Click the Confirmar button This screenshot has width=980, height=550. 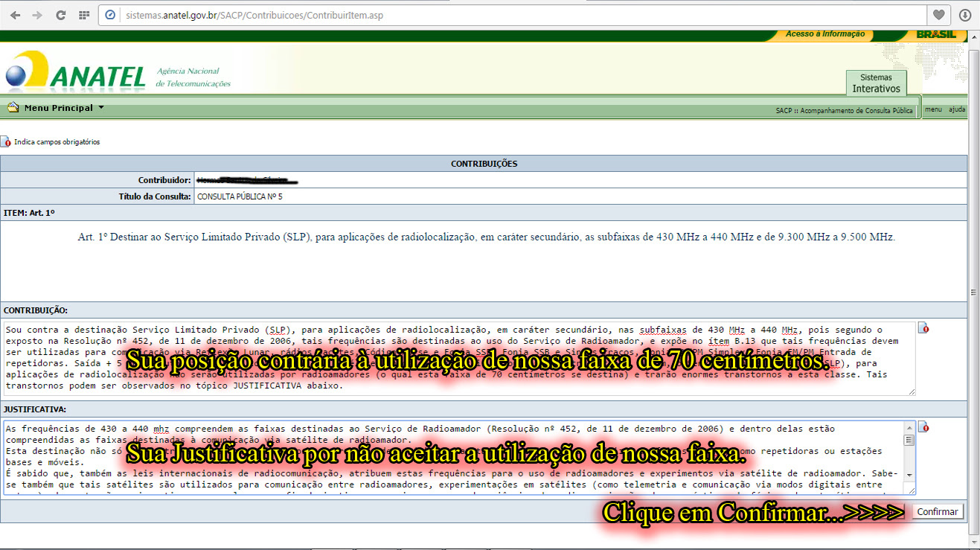coord(938,511)
